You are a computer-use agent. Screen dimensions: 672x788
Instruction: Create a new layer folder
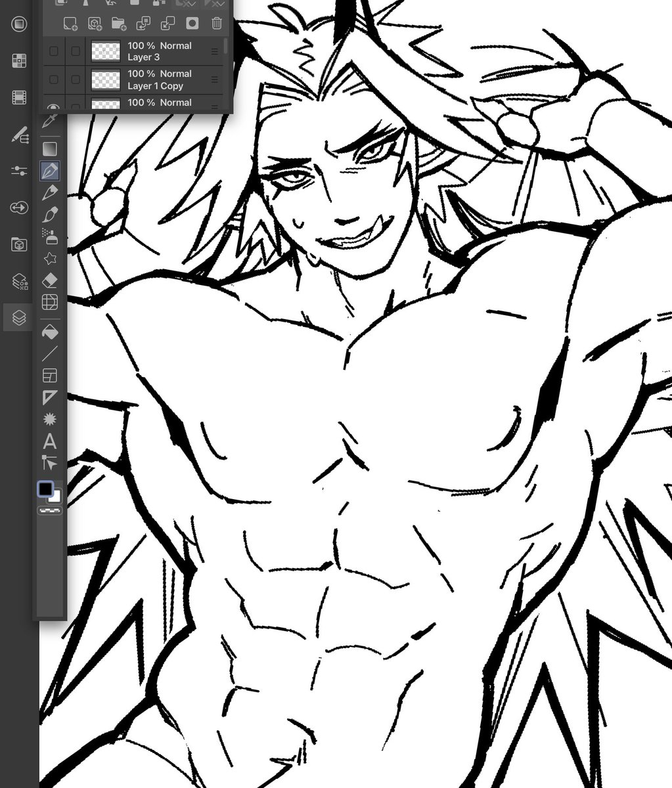click(119, 24)
